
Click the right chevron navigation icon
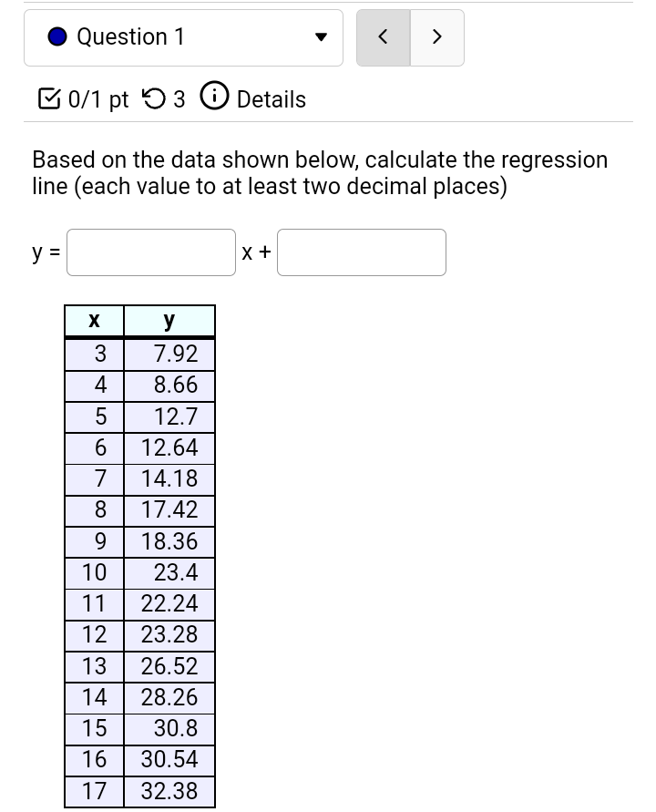436,37
